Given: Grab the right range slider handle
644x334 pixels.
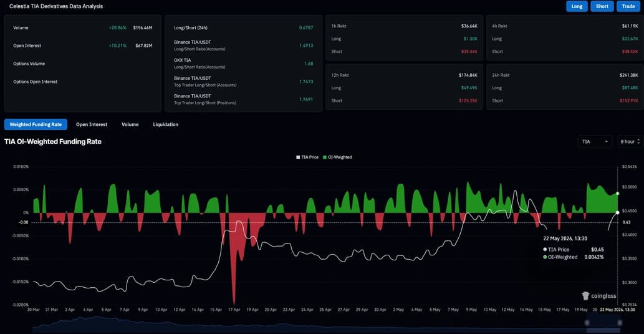Looking at the screenshot, I should coord(620,323).
